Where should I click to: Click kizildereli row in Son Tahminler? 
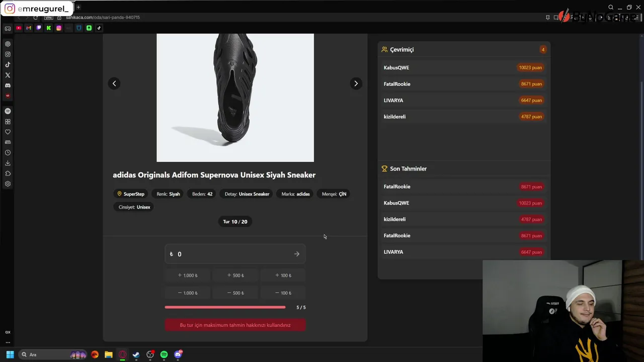[x=463, y=219]
